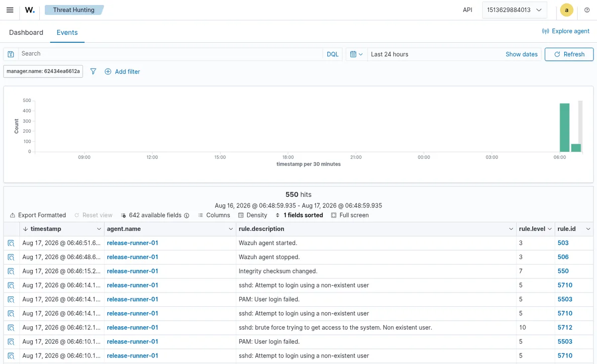Click the info icon beside available fields

(187, 215)
